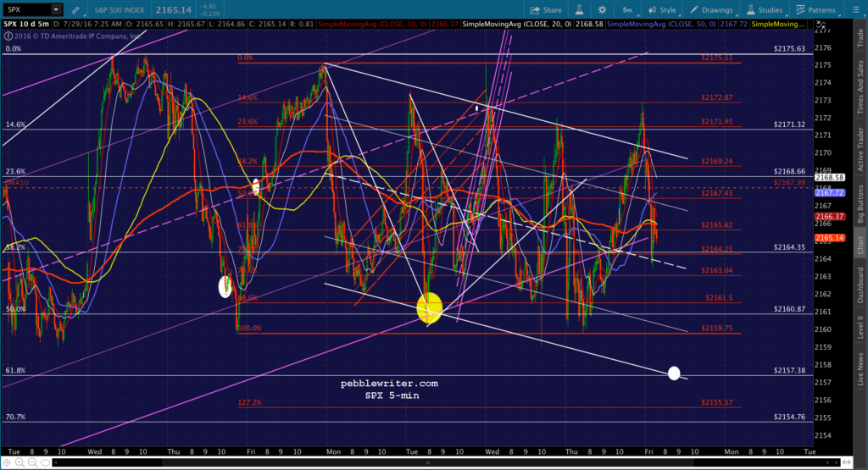Select the SimpleMovingAvg (CLOSE, 50, 0) label
Viewport: 868px width, 470px height.
point(661,25)
